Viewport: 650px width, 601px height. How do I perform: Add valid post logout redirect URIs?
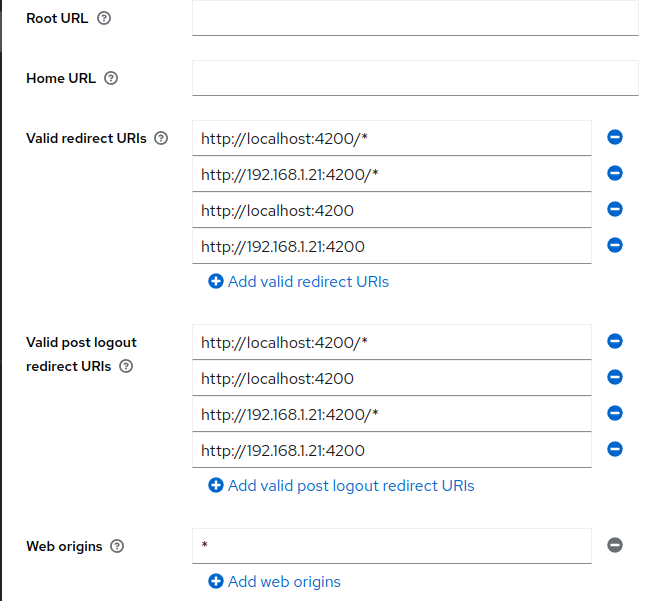341,485
